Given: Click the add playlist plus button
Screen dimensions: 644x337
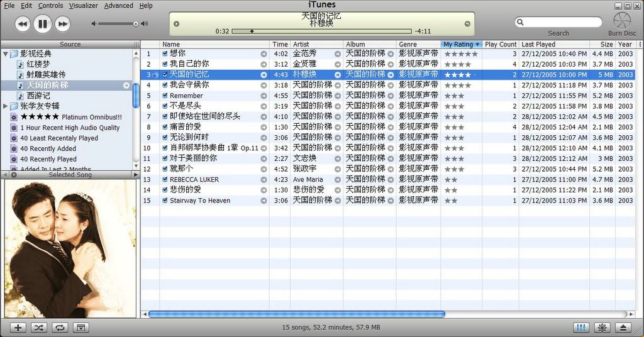Looking at the screenshot, I should tap(18, 328).
